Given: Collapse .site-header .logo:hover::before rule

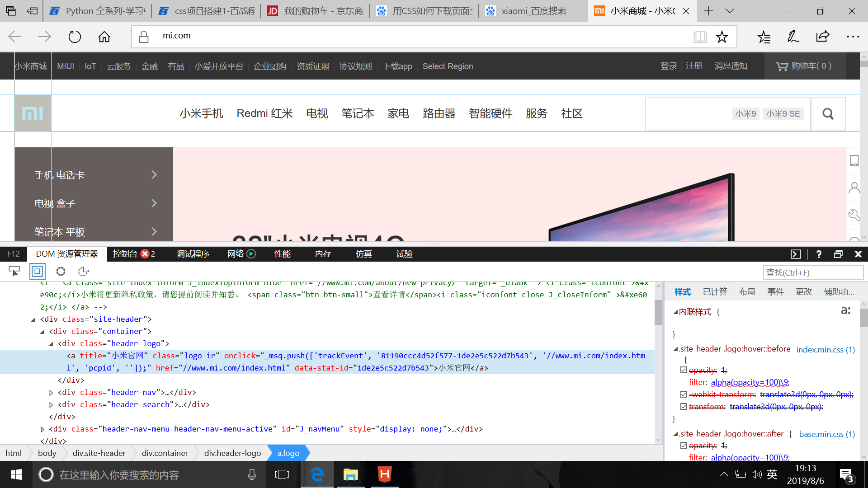Looking at the screenshot, I should [x=675, y=349].
